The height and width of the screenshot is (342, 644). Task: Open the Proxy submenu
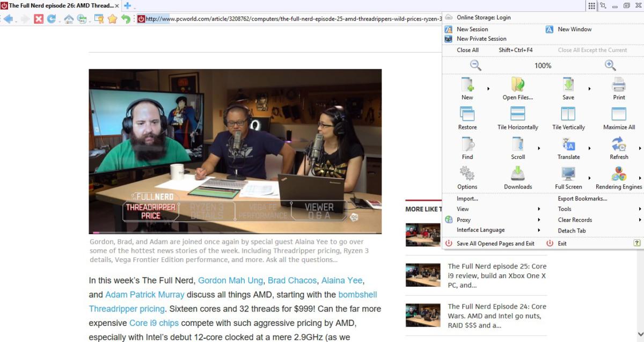pyautogui.click(x=464, y=220)
